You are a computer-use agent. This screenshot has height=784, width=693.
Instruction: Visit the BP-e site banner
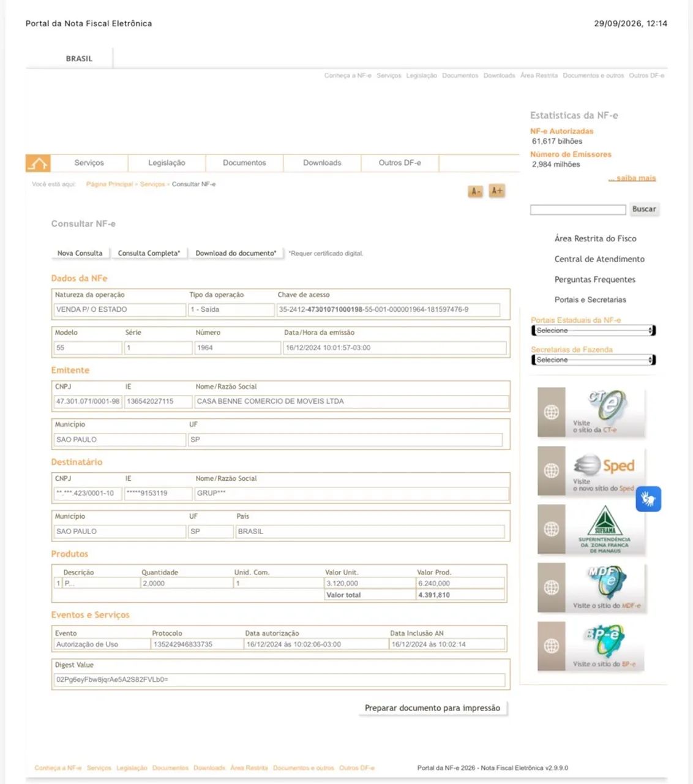(591, 647)
